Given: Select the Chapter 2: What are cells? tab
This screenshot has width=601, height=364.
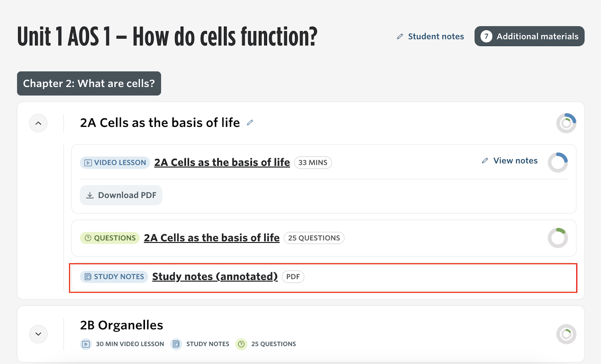Looking at the screenshot, I should coord(89,83).
